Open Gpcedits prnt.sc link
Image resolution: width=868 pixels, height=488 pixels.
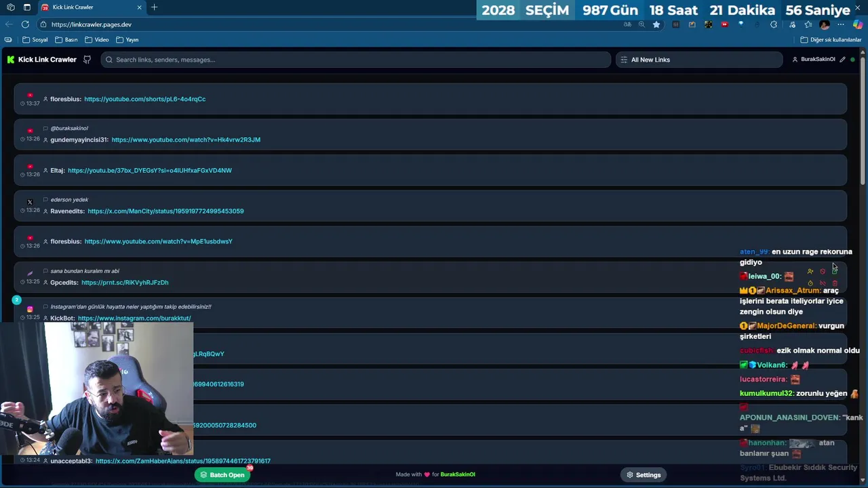[x=125, y=283]
